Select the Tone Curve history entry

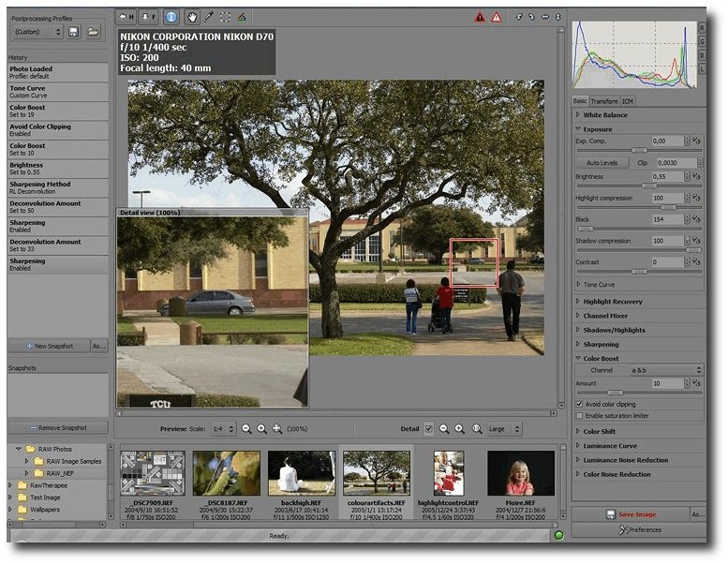(57, 92)
